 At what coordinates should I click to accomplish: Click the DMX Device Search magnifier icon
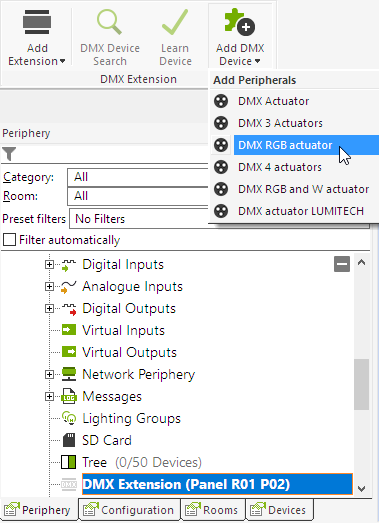[109, 22]
